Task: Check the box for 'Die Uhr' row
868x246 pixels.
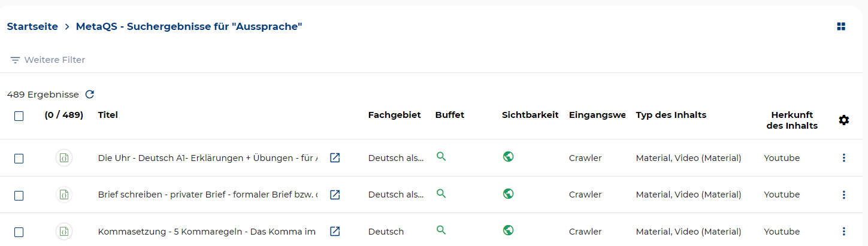Action: pos(19,159)
